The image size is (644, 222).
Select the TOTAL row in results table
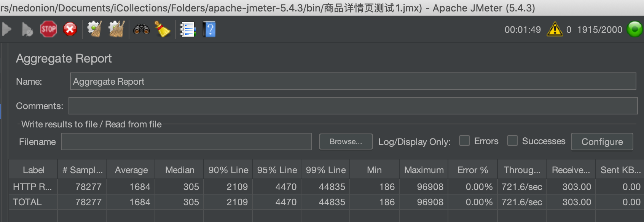tap(326, 202)
